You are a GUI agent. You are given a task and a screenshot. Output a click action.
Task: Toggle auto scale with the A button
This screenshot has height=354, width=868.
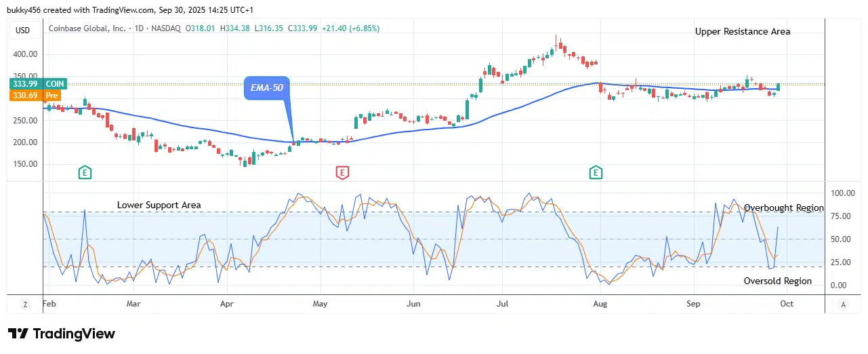pos(843,304)
